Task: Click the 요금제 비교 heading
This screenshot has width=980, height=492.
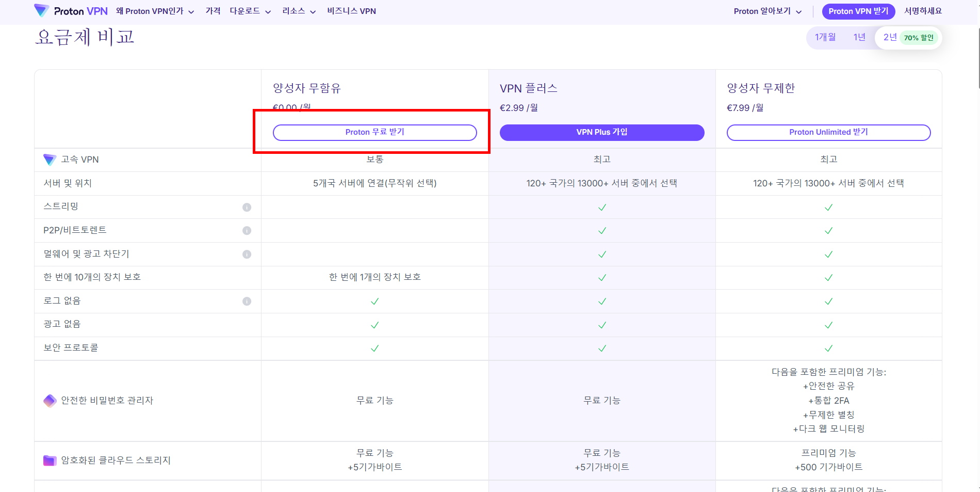Action: pos(85,37)
